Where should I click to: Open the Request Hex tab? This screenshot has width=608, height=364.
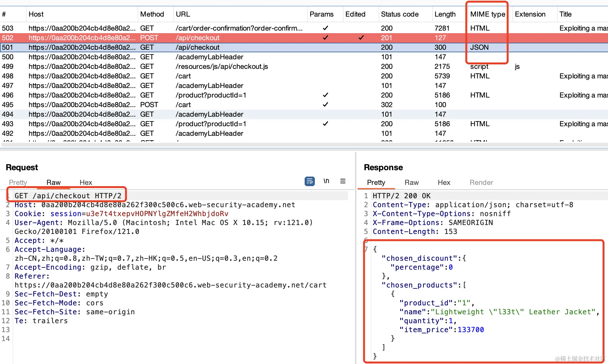click(x=86, y=182)
